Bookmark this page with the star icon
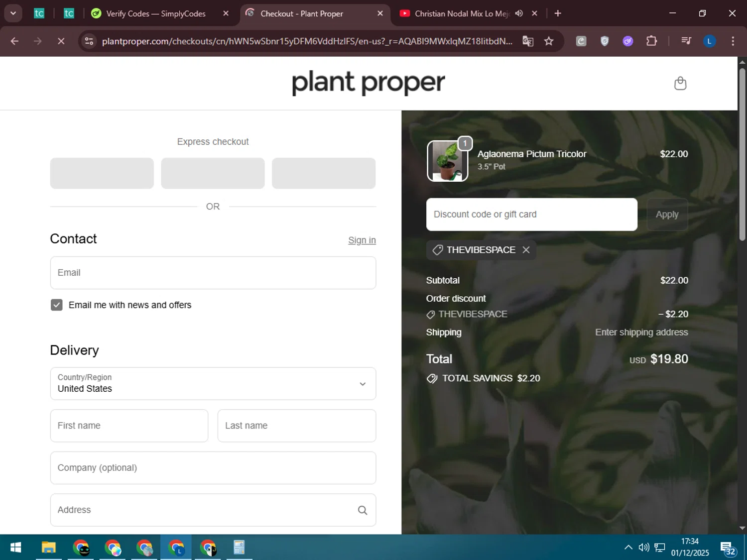The image size is (747, 560). (x=549, y=41)
